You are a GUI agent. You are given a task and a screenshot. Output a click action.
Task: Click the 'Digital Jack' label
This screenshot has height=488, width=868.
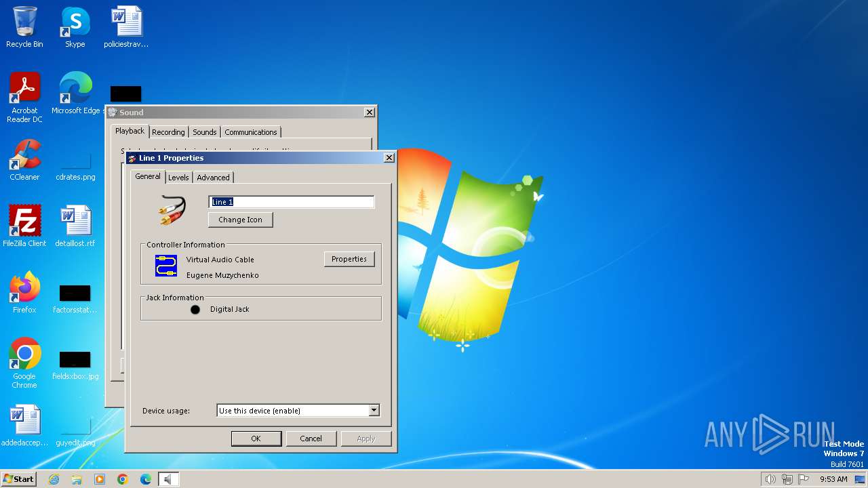[x=230, y=309]
